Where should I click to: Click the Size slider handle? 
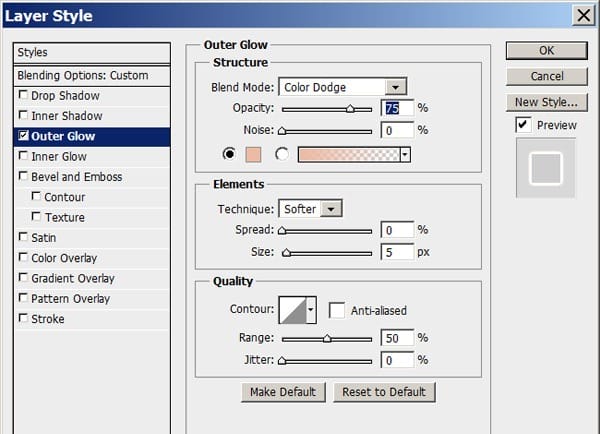pos(286,253)
